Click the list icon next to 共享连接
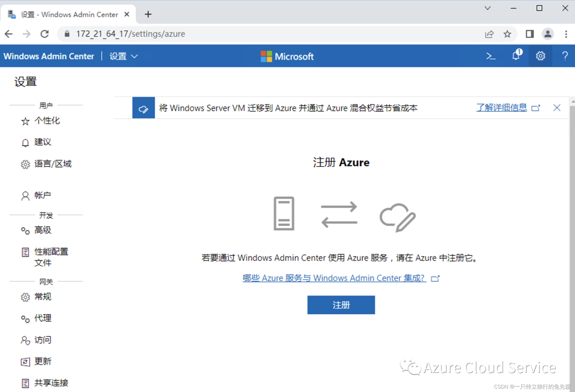This screenshot has height=392, width=575. point(25,383)
